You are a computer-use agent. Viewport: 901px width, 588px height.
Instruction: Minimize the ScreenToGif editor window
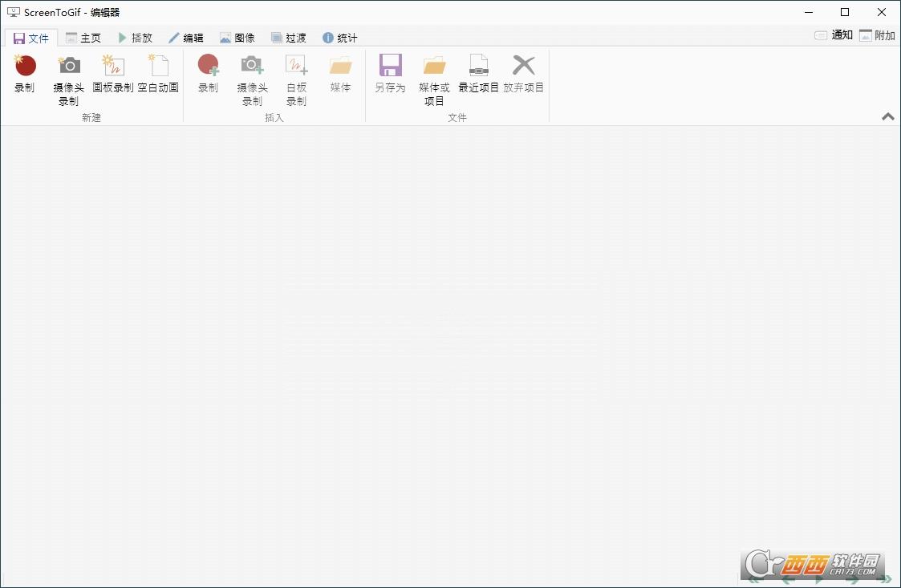point(809,12)
